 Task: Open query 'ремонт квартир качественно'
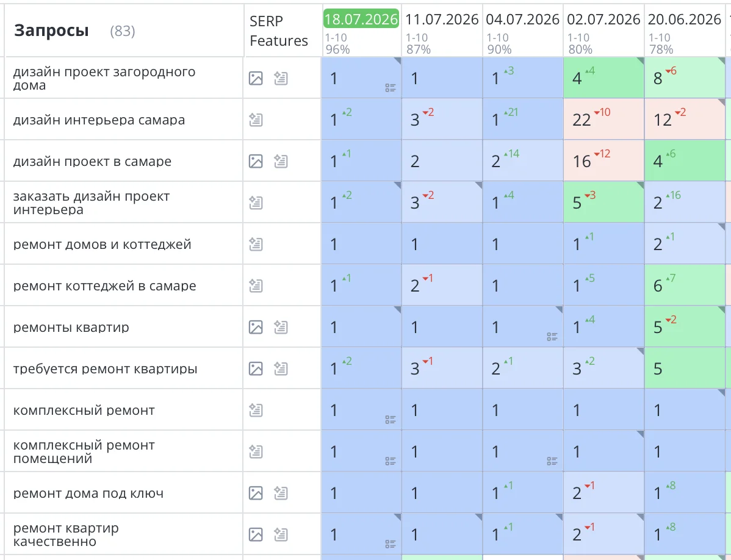click(66, 534)
